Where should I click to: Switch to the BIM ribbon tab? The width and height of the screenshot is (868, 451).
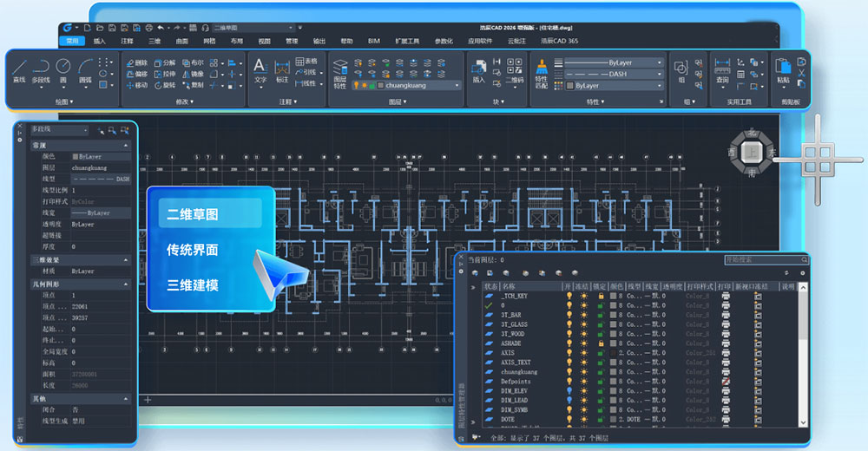[374, 41]
